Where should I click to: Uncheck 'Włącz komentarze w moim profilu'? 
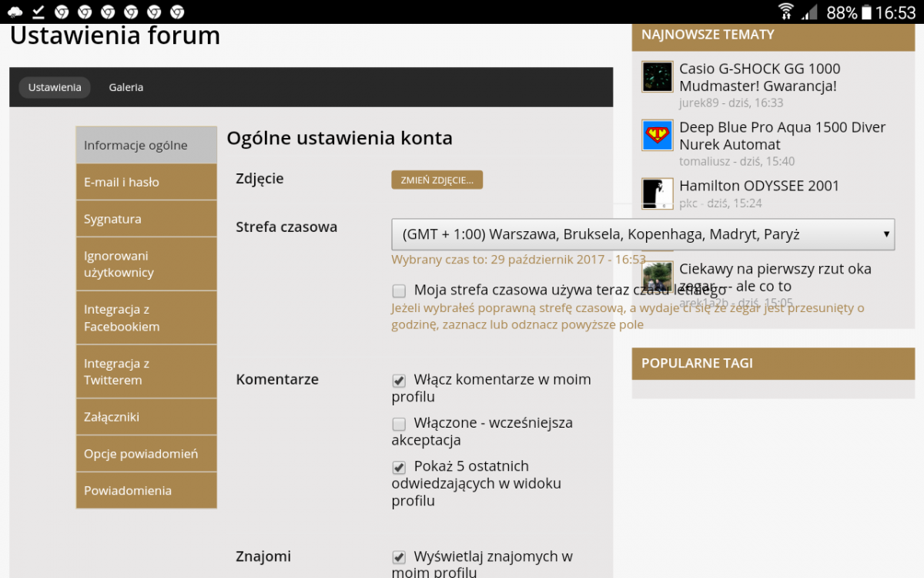tap(399, 381)
